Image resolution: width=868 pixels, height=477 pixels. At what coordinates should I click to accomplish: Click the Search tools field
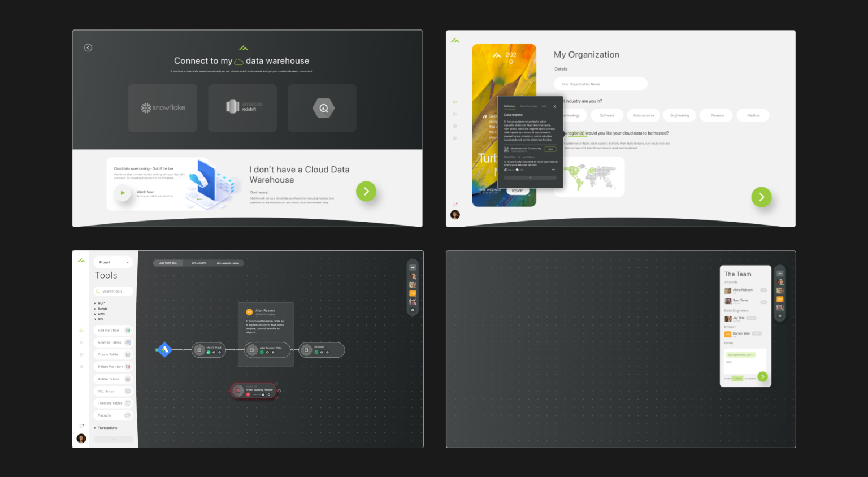114,291
